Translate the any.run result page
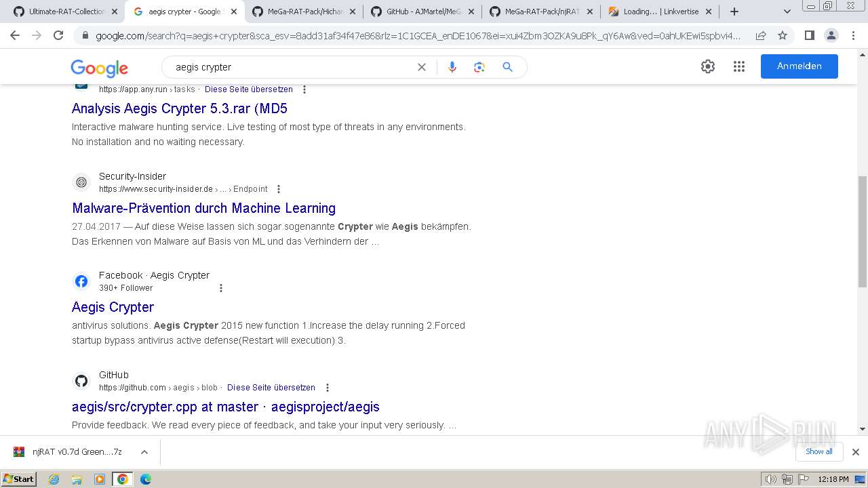 [x=249, y=89]
